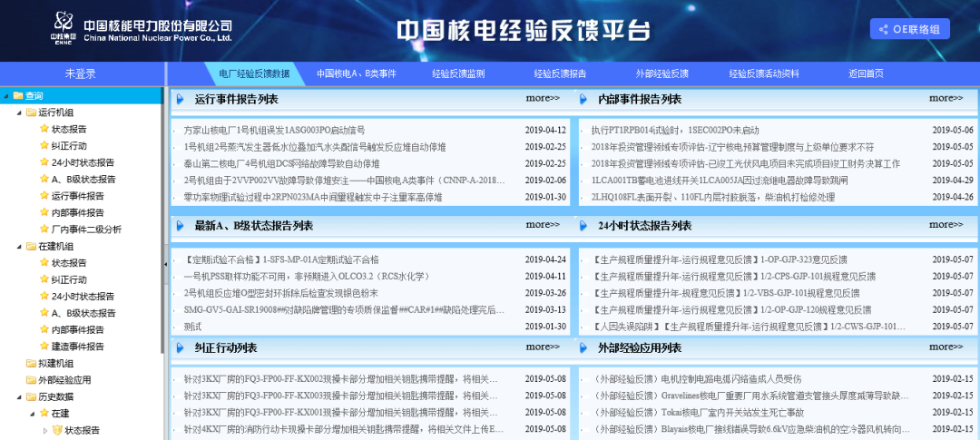Select the 经验反馈报告 tab
This screenshot has width=980, height=440.
pos(560,73)
